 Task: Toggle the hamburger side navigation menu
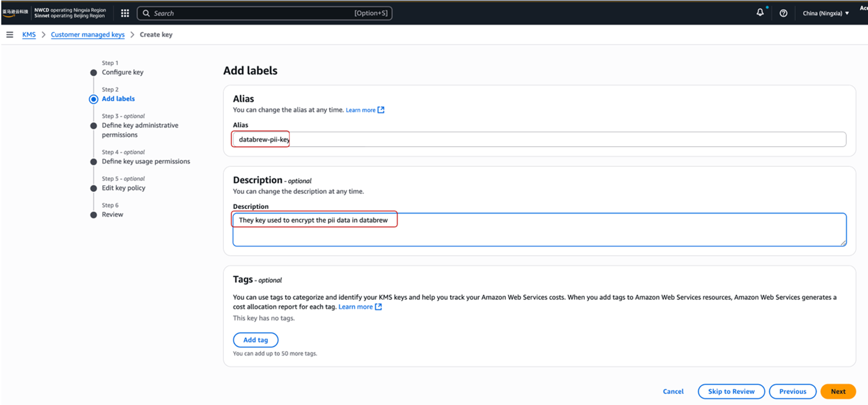coord(10,34)
